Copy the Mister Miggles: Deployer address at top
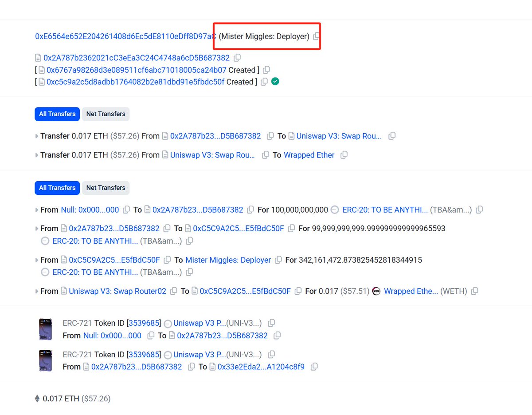 (x=316, y=36)
